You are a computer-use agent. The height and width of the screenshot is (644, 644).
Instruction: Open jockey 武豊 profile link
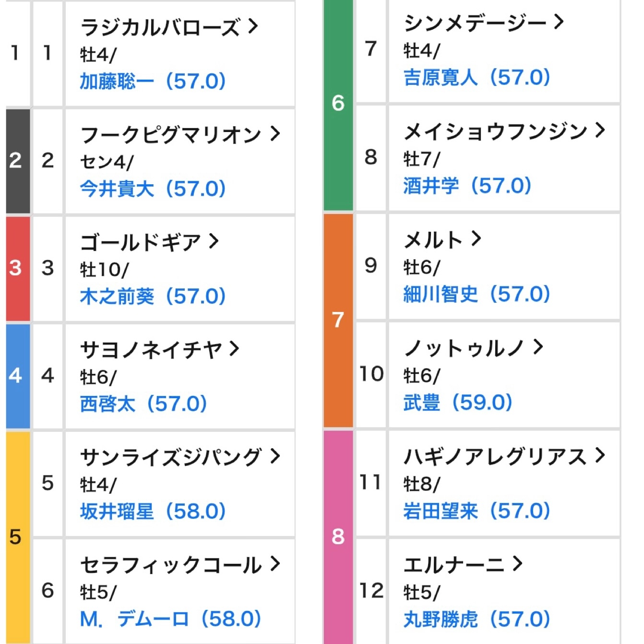(421, 402)
